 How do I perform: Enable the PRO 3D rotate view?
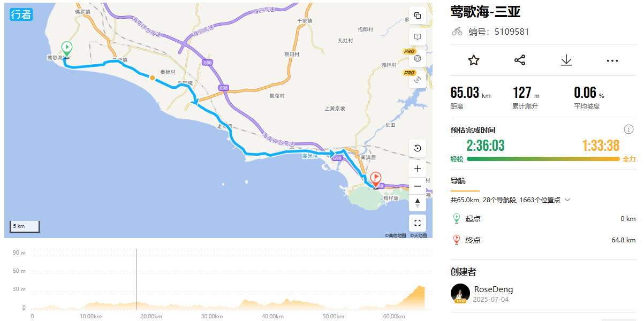(x=418, y=80)
